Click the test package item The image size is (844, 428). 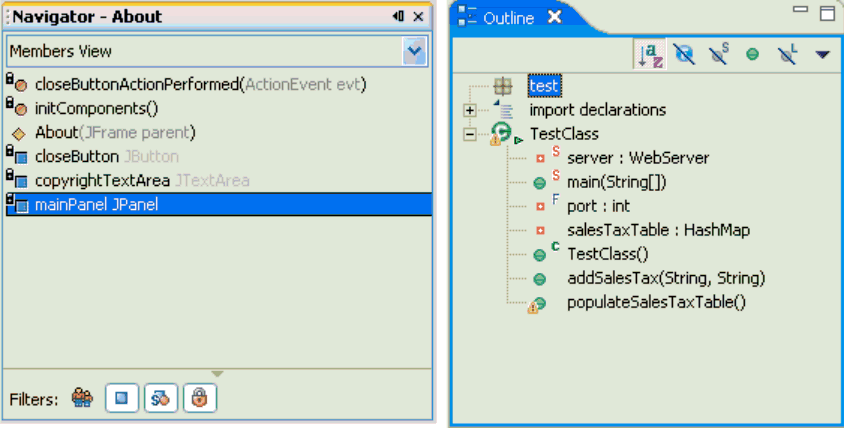coord(543,87)
